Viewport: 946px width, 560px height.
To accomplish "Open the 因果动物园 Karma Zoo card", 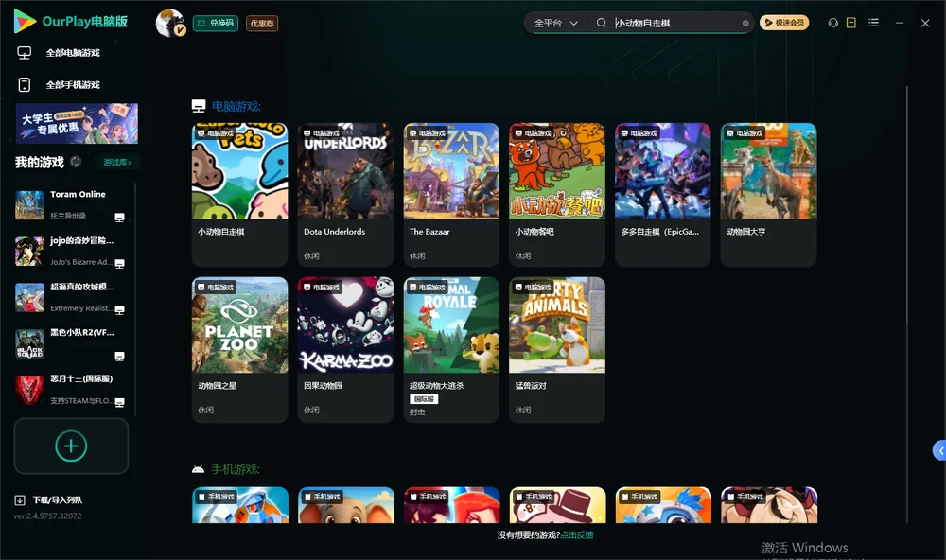I will coord(345,349).
